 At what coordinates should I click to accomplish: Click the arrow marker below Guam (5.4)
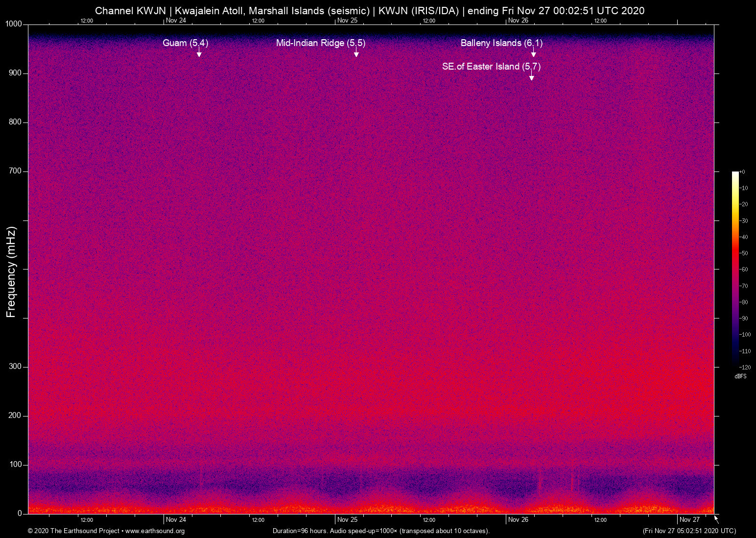[x=199, y=53]
